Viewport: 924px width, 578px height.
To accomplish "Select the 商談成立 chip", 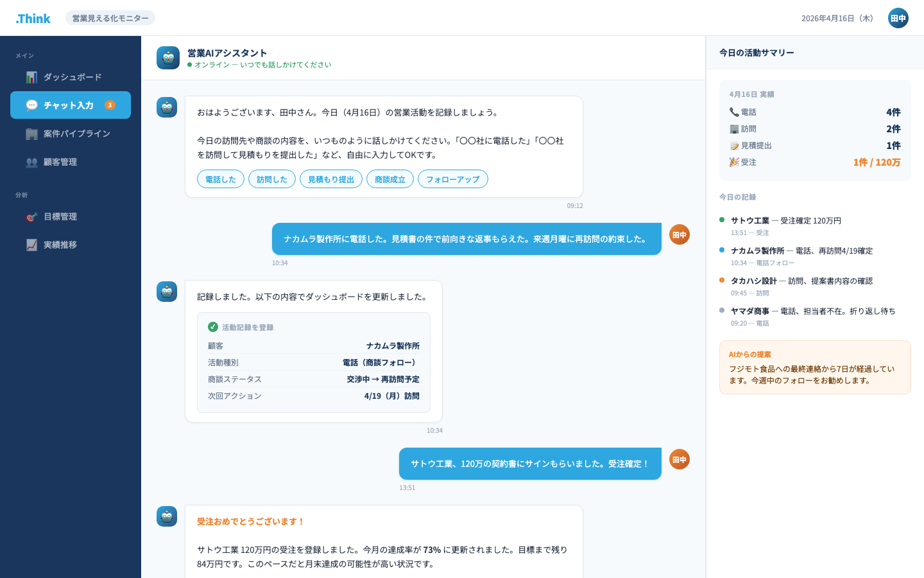I will coord(390,179).
